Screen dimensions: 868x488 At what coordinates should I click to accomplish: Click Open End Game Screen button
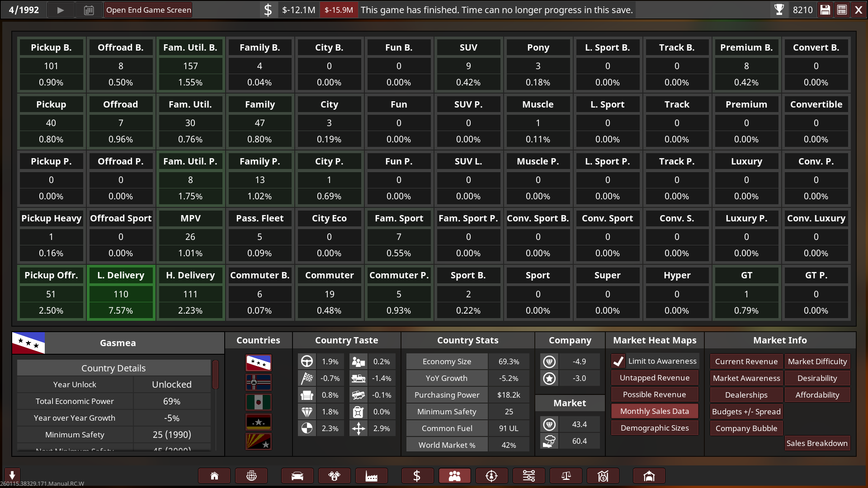(148, 10)
